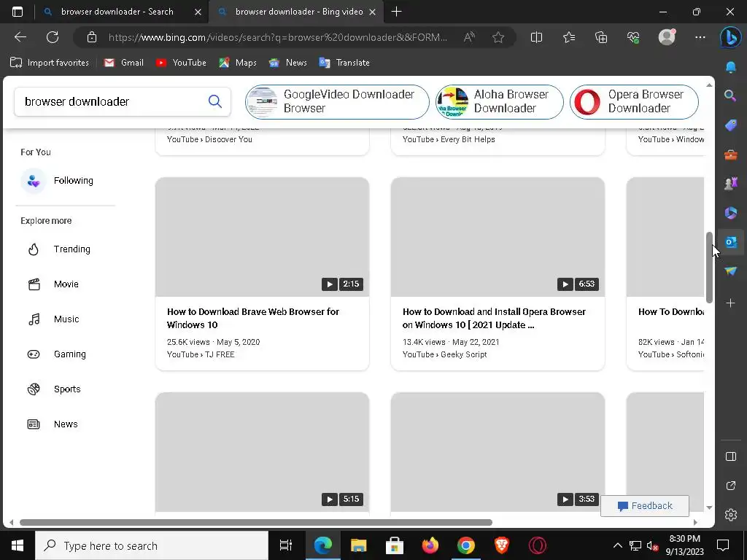
Task: Play the 3:53 video thumbnail
Action: pos(498,452)
